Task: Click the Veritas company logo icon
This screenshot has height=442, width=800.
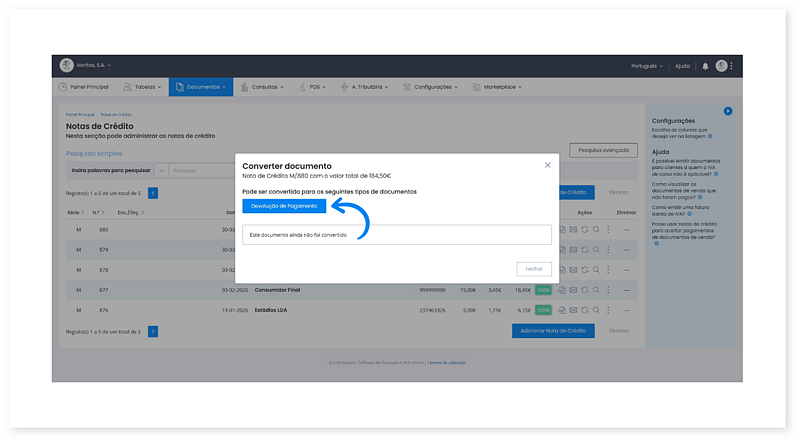Action: 67,66
